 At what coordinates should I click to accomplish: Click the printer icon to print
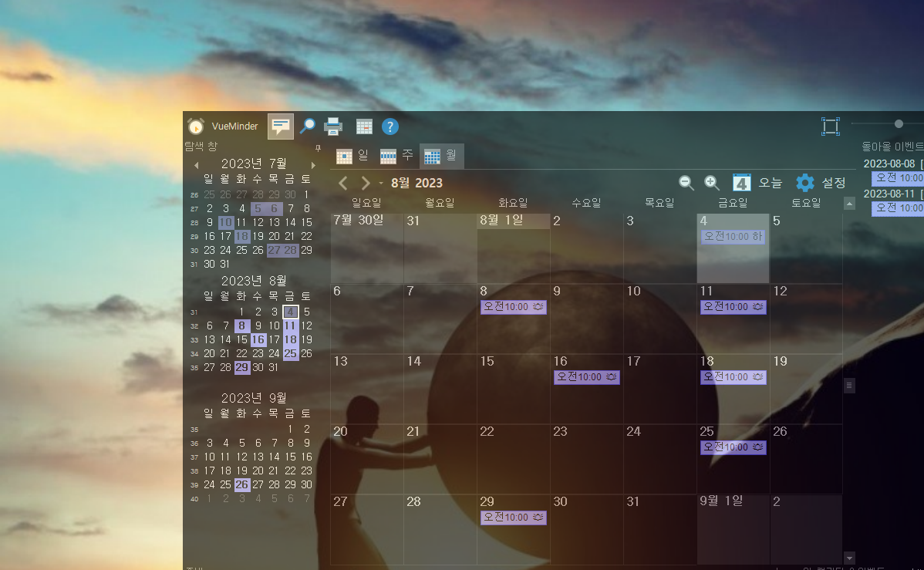click(x=333, y=126)
